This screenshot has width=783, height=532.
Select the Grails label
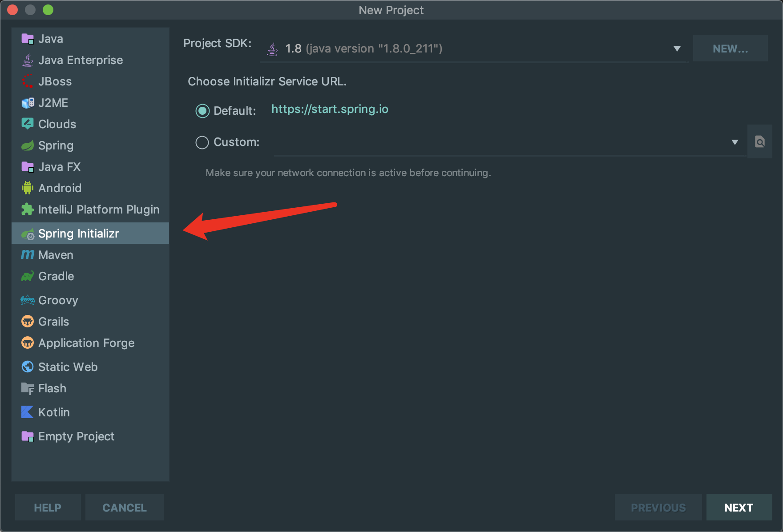(x=53, y=322)
